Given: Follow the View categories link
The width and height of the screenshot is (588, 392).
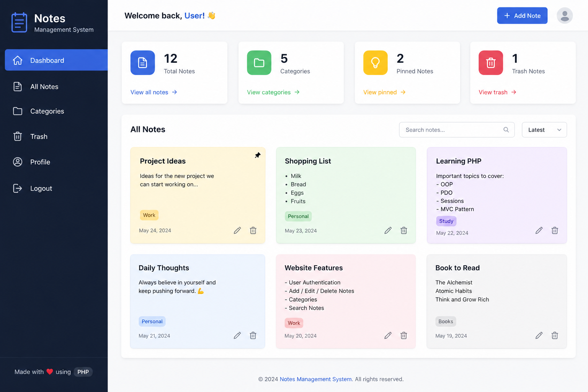Looking at the screenshot, I should [273, 92].
